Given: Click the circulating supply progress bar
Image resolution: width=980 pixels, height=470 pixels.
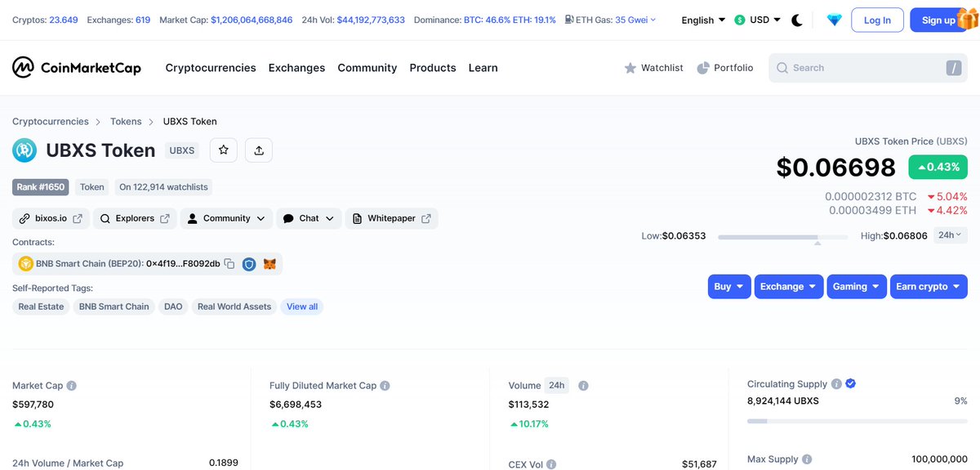Looking at the screenshot, I should pyautogui.click(x=857, y=421).
